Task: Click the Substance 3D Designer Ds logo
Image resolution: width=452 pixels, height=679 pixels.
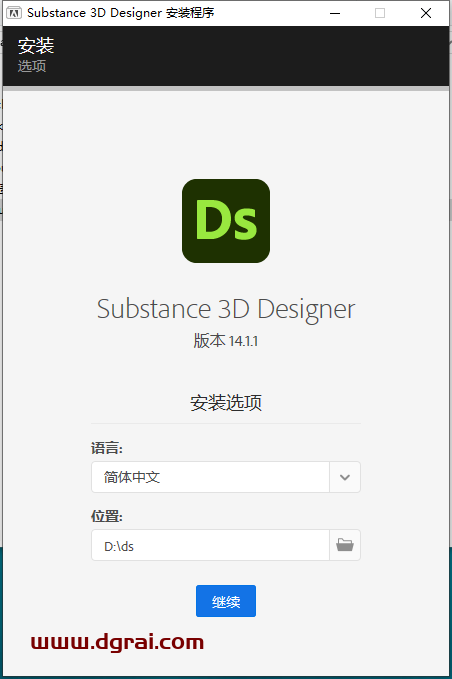Action: pos(226,221)
